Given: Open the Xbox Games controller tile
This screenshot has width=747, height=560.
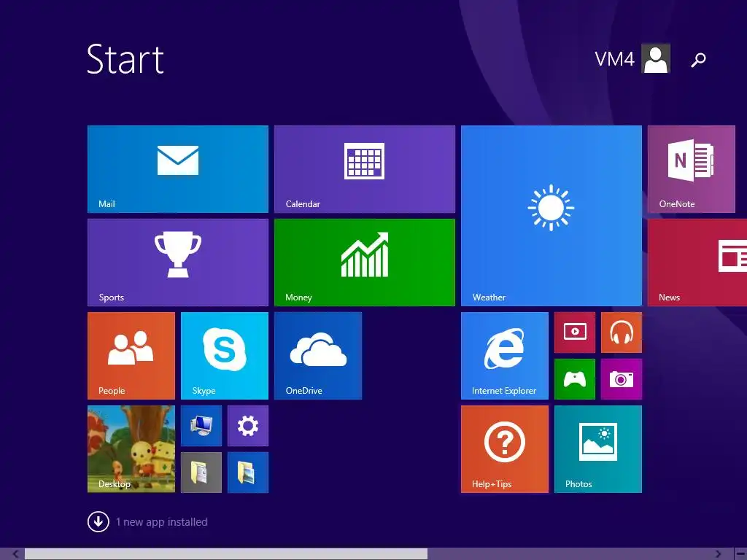Looking at the screenshot, I should 575,379.
